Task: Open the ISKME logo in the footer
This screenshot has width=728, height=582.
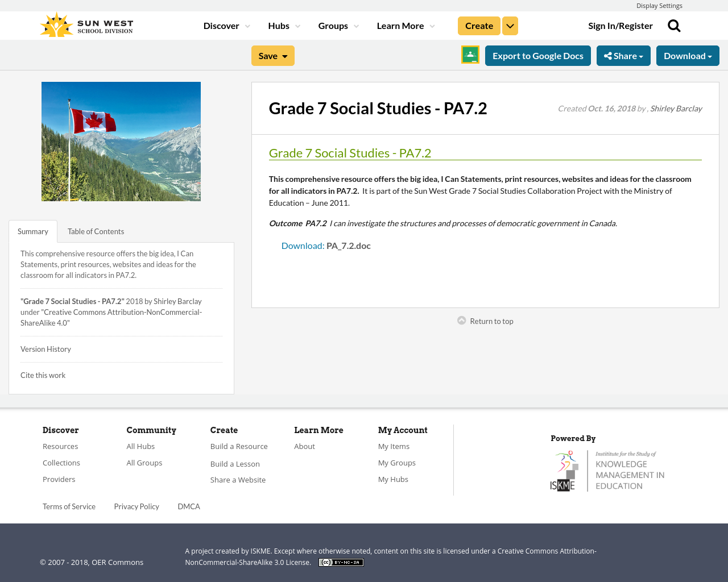Action: point(607,470)
